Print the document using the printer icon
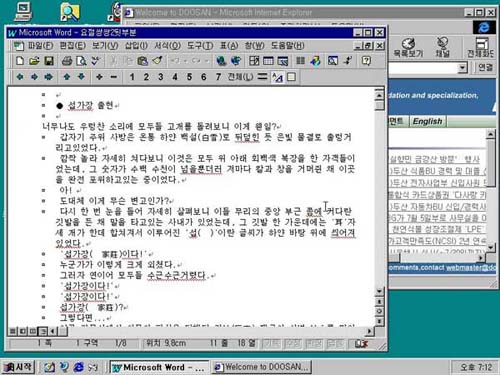500x375 pixels. coord(67,61)
